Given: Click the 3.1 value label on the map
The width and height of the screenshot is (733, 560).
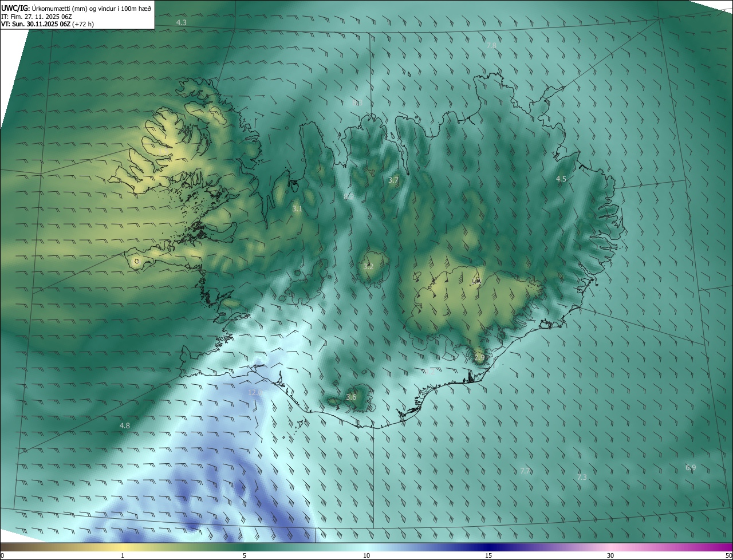Looking at the screenshot, I should [297, 209].
